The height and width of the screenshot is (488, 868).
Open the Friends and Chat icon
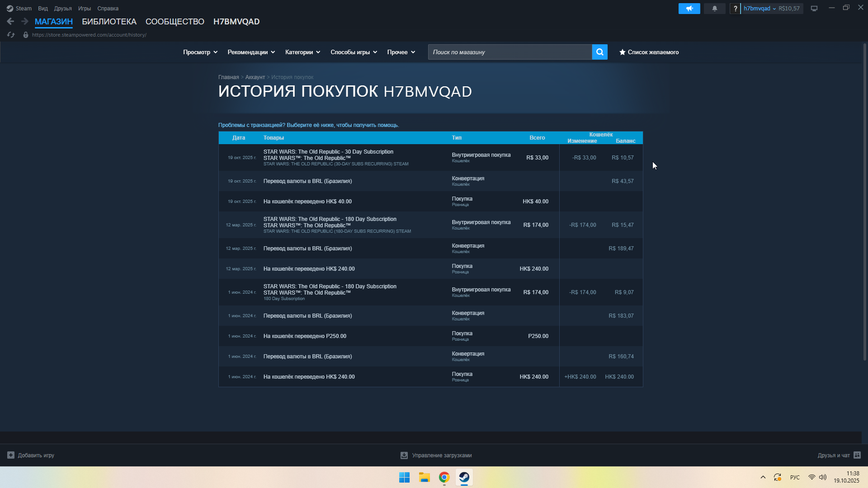tap(857, 455)
